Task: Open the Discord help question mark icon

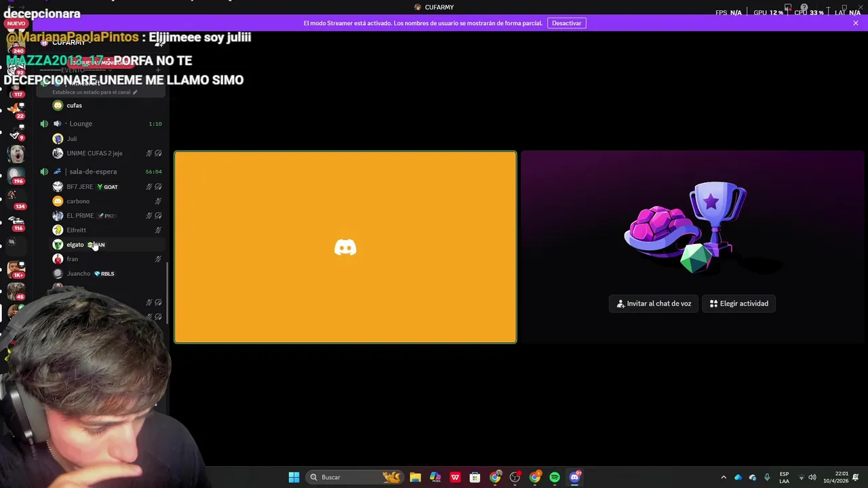Action: click(x=804, y=8)
